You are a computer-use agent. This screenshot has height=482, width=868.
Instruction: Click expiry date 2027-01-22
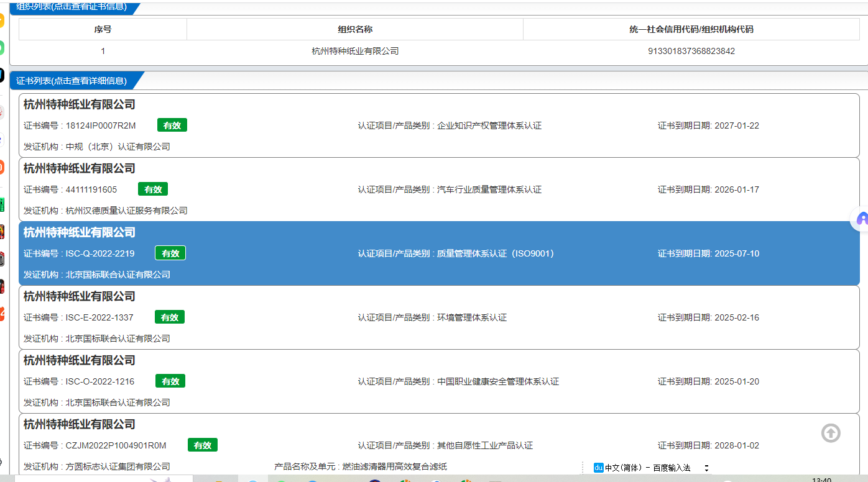click(737, 125)
